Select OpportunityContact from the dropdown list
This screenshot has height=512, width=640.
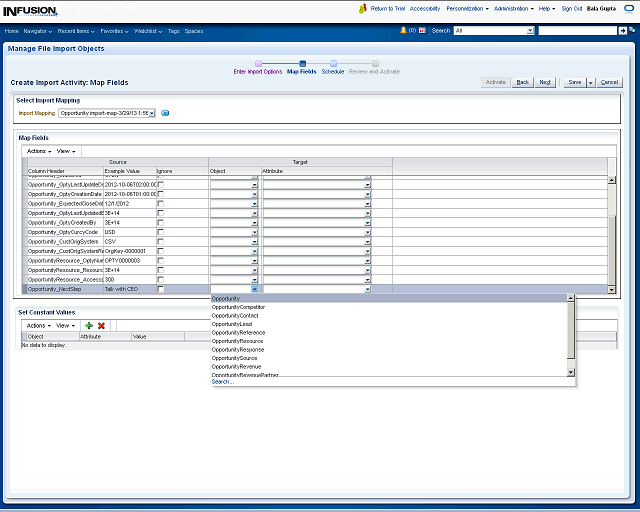pyautogui.click(x=234, y=315)
